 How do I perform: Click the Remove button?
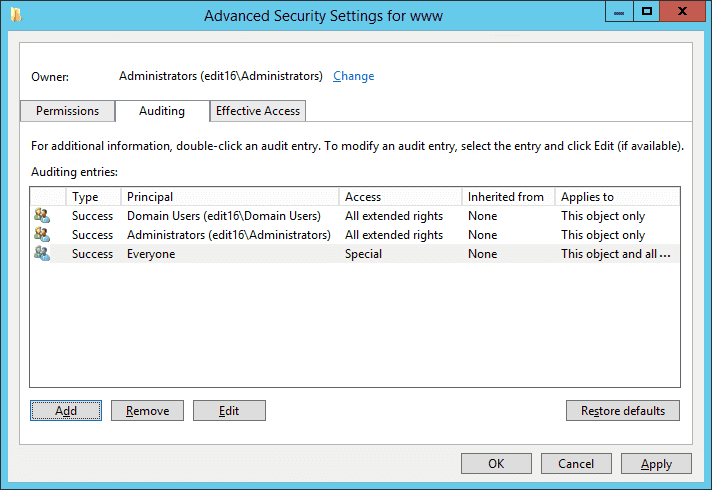148,411
